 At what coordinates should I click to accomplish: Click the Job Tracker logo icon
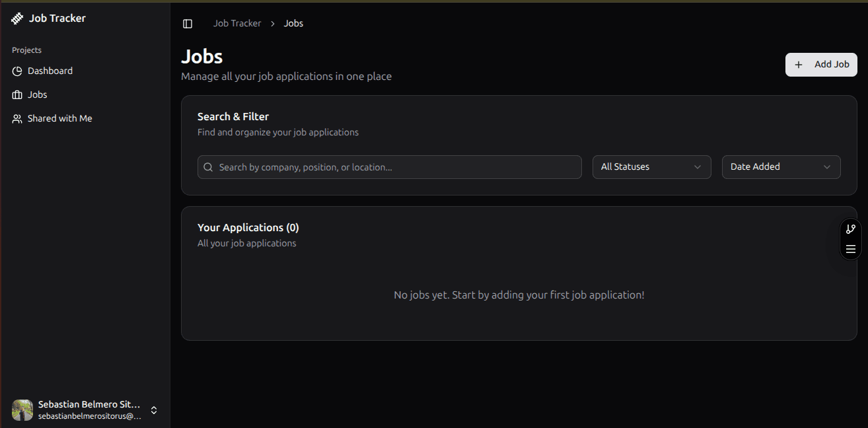pos(17,18)
